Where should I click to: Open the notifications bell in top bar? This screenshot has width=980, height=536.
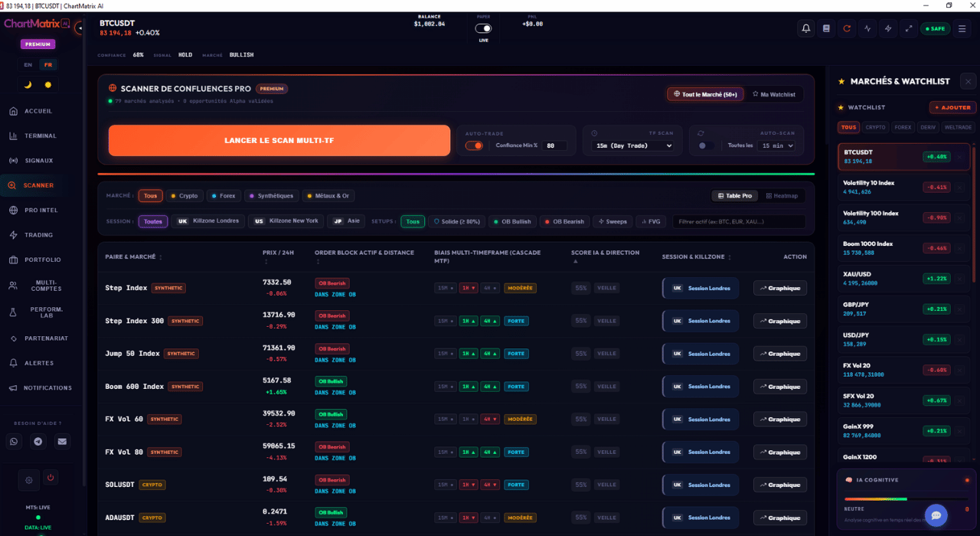click(x=806, y=28)
